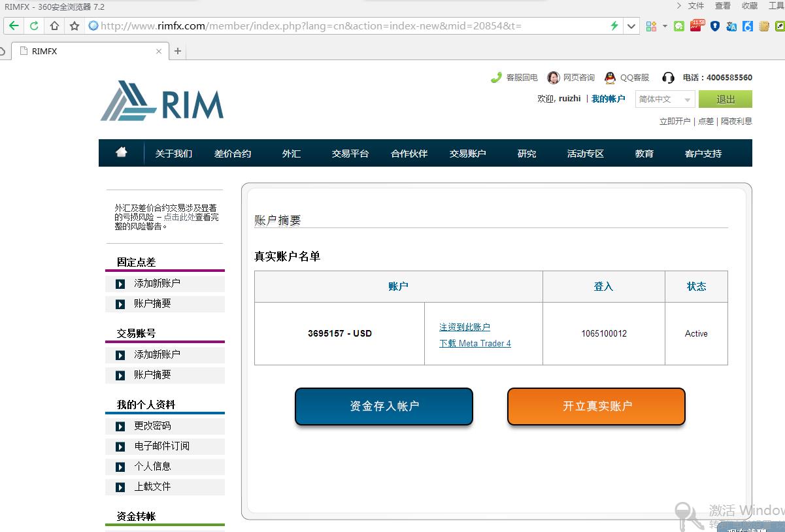
Task: Open 客户支持 navigation menu
Action: [x=703, y=154]
